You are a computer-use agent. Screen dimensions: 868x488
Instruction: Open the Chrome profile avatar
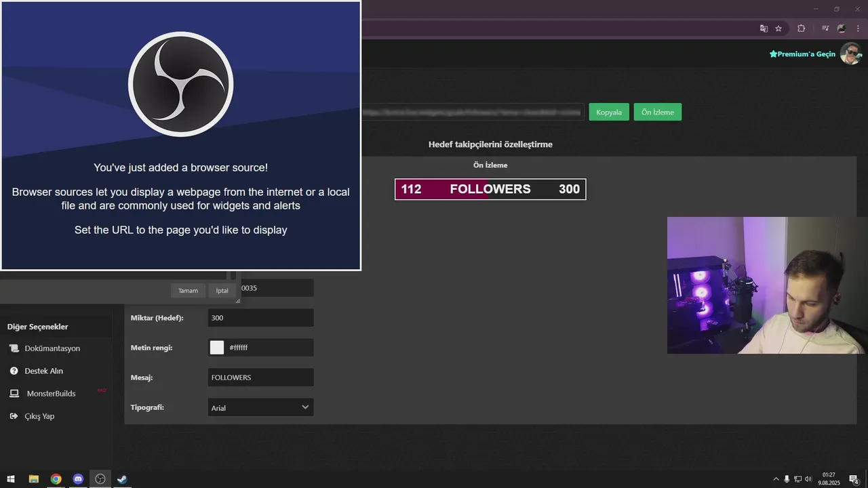[842, 28]
